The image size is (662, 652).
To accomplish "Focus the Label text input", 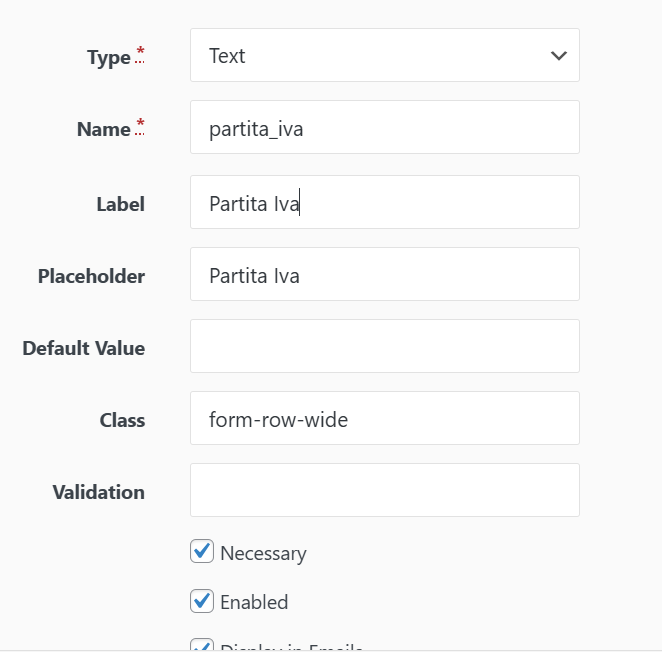I will coord(384,203).
